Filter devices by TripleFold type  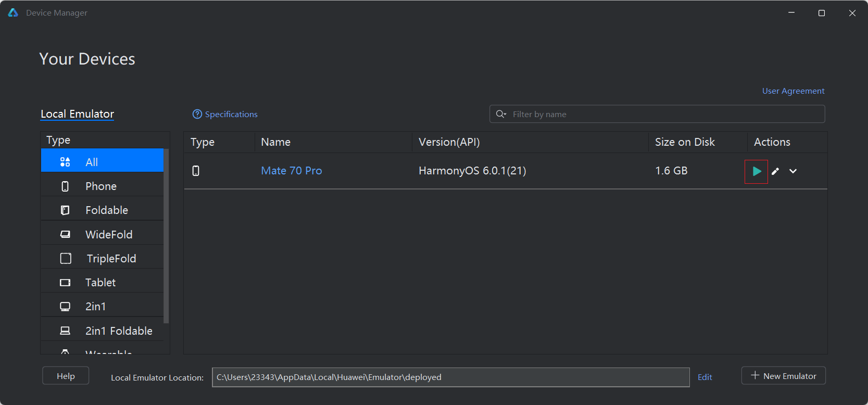pyautogui.click(x=102, y=258)
